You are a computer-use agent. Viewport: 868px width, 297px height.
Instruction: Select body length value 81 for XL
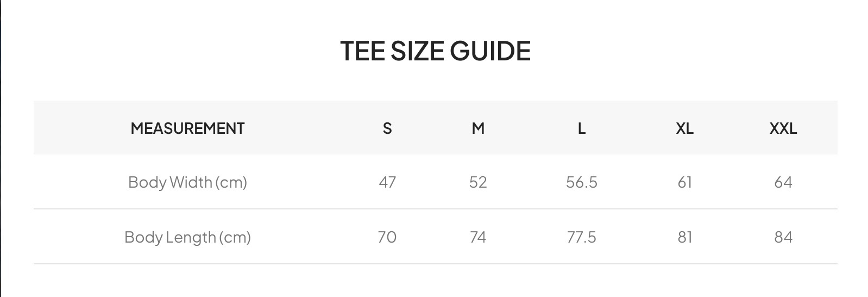click(684, 237)
